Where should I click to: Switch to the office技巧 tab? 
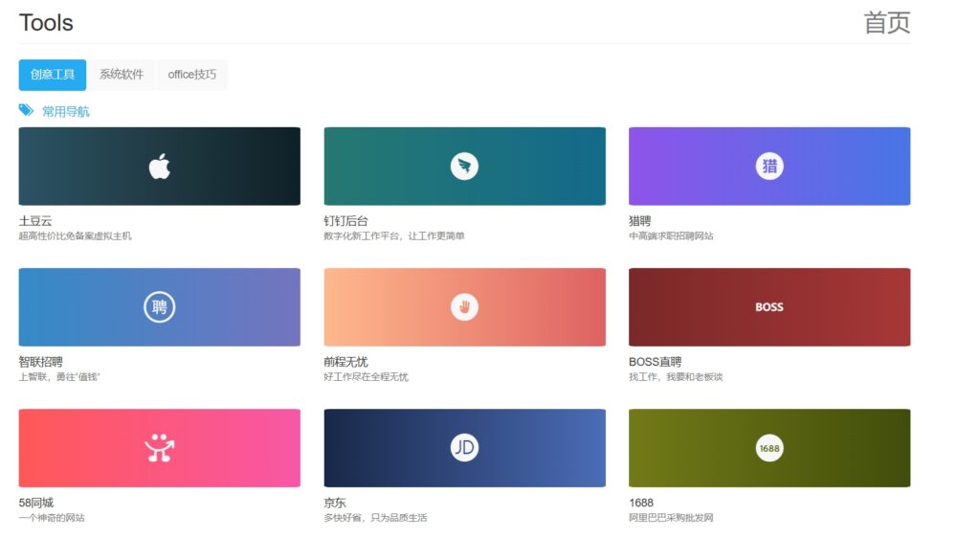[191, 75]
